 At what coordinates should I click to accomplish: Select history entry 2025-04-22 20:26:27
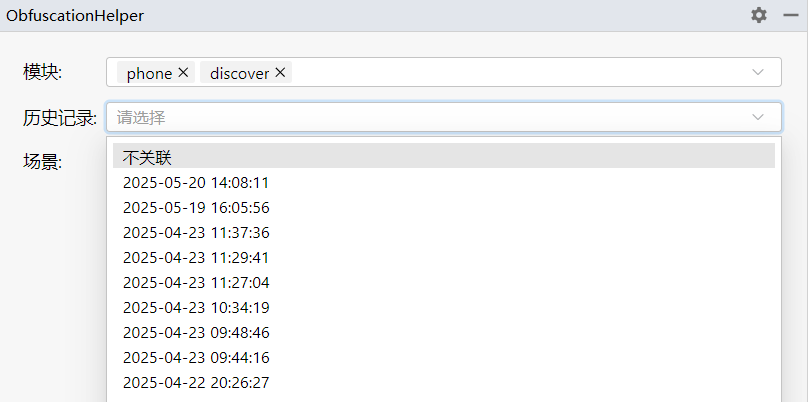(x=196, y=382)
